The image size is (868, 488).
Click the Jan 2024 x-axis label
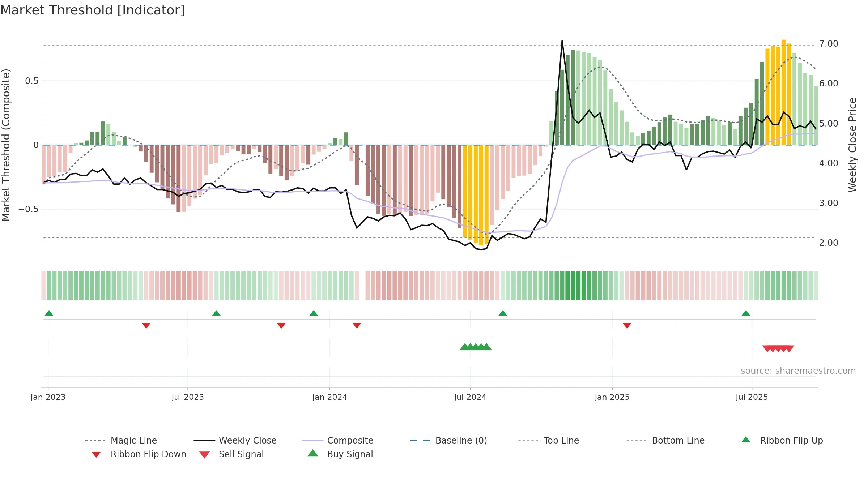pyautogui.click(x=330, y=397)
